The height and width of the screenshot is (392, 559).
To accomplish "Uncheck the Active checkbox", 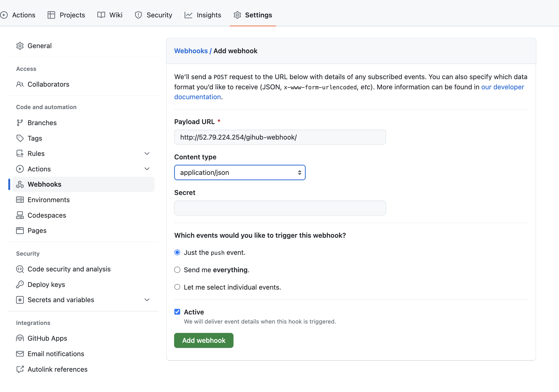I will pos(177,312).
